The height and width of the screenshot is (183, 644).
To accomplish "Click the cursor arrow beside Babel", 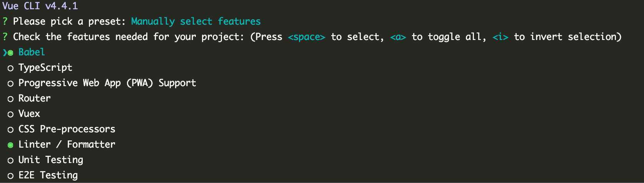I will tap(5, 53).
